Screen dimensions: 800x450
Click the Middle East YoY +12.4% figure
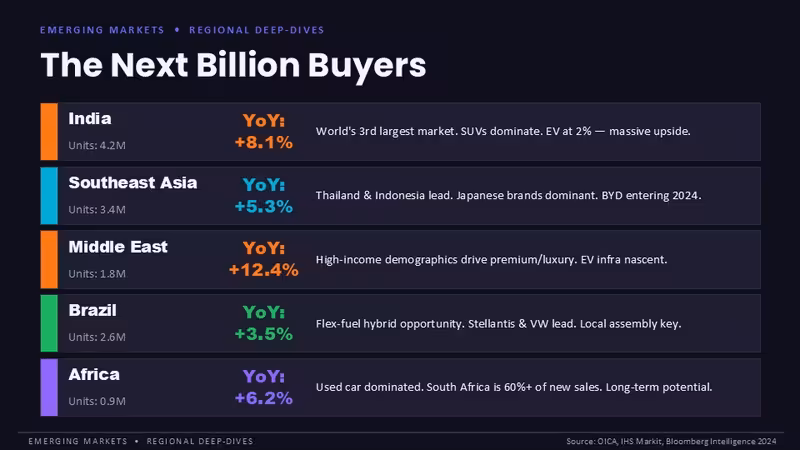(264, 259)
